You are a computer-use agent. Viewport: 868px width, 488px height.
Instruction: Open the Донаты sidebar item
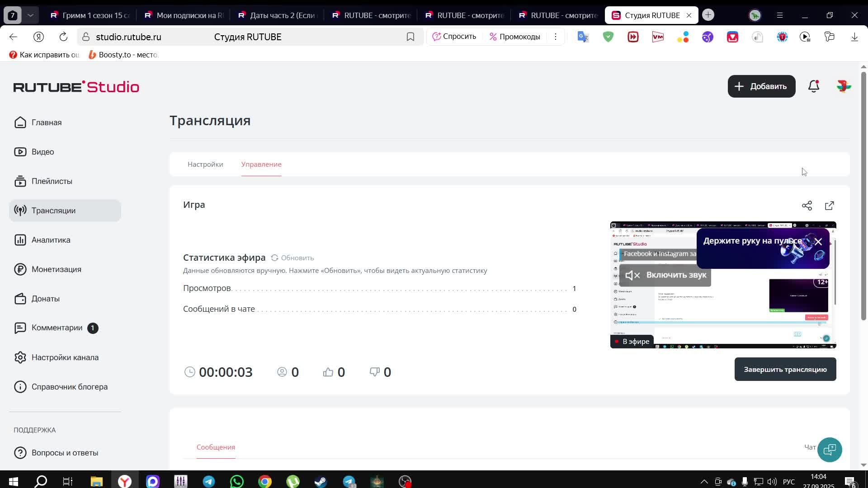45,299
